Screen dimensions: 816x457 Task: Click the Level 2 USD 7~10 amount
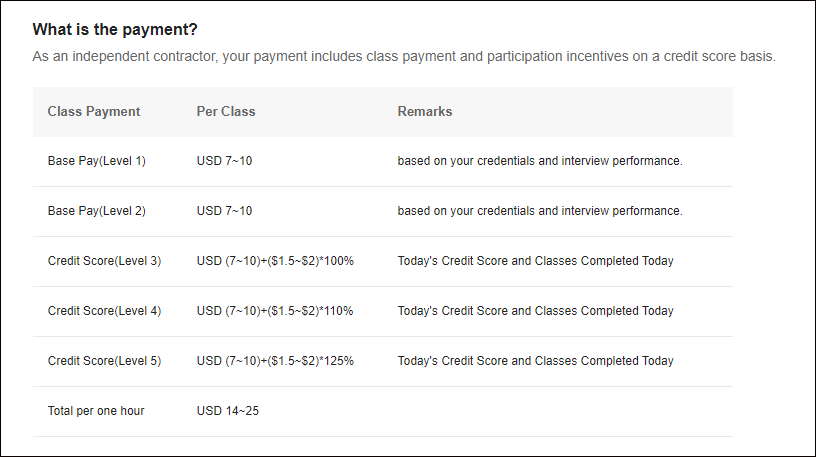point(225,211)
